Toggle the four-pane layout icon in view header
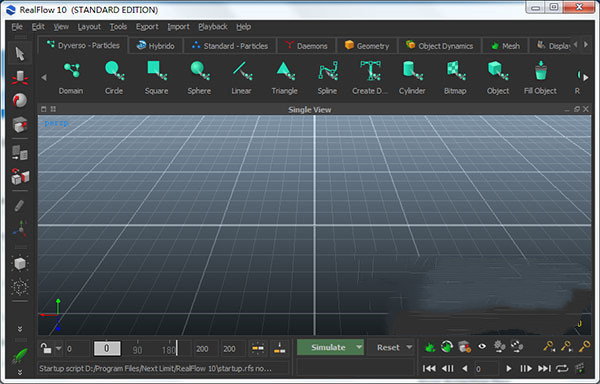Viewport: 600px width, 384px height. point(53,109)
